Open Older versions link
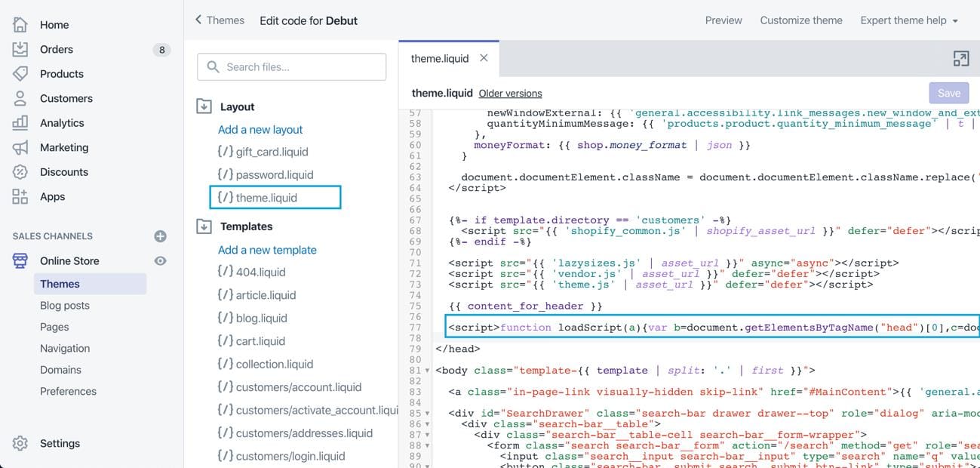Viewport: 980px width, 468px height. (x=510, y=94)
